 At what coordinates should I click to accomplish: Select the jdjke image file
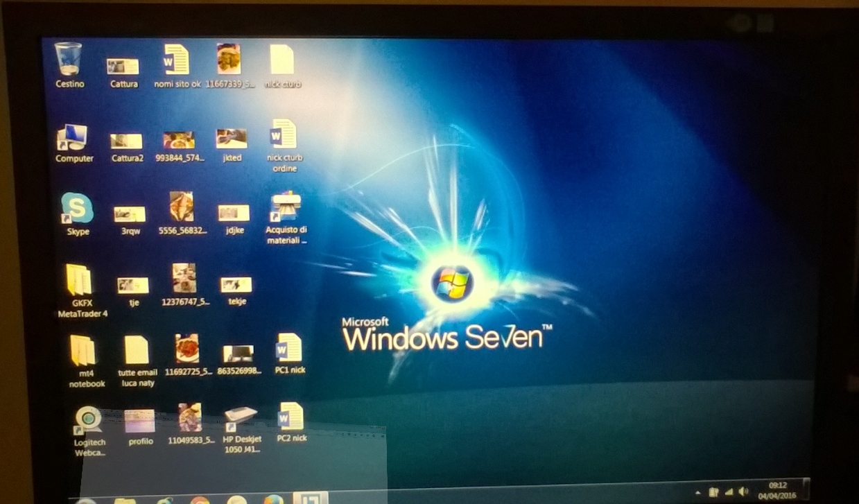point(234,213)
